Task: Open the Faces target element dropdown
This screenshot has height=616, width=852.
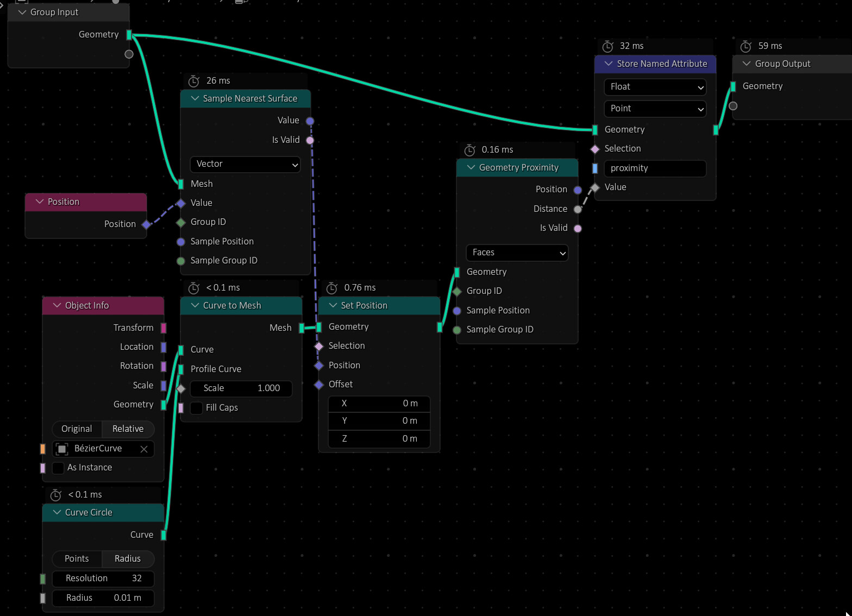Action: [517, 253]
